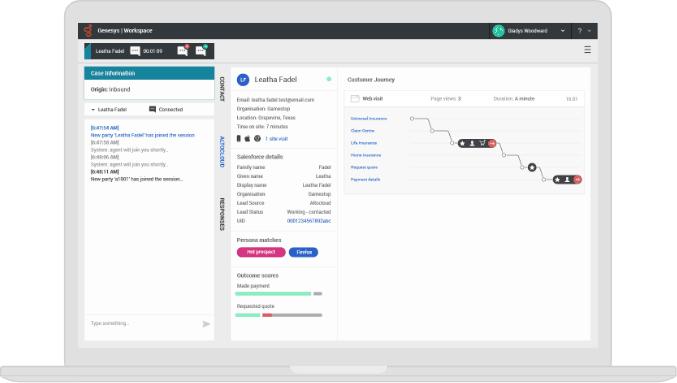
Task: Click the star marker at Request quote
Action: click(x=532, y=167)
